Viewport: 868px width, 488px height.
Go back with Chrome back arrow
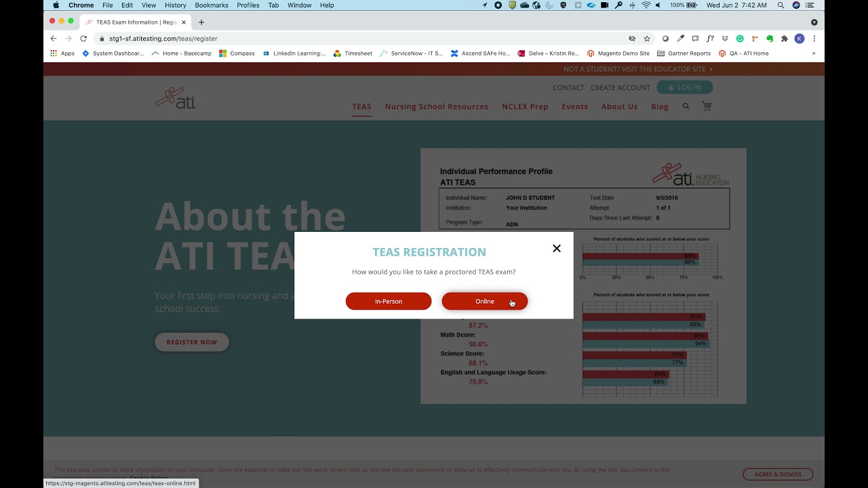54,39
